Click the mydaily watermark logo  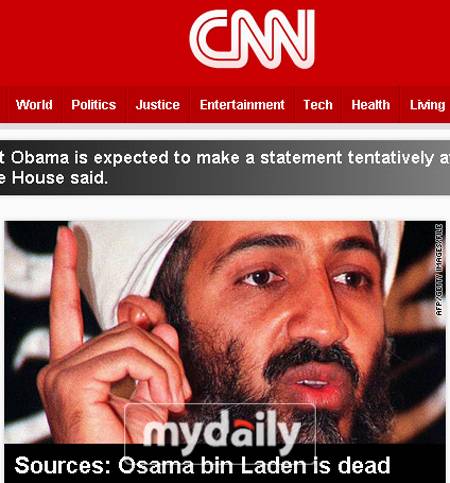tap(221, 432)
